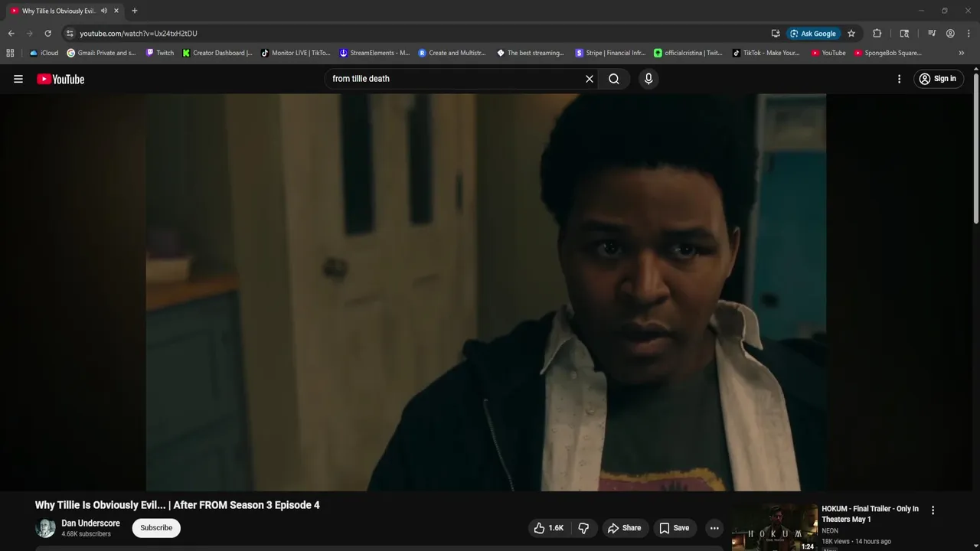The height and width of the screenshot is (551, 980).
Task: Open Create and Multistream bookmark
Action: 452,53
